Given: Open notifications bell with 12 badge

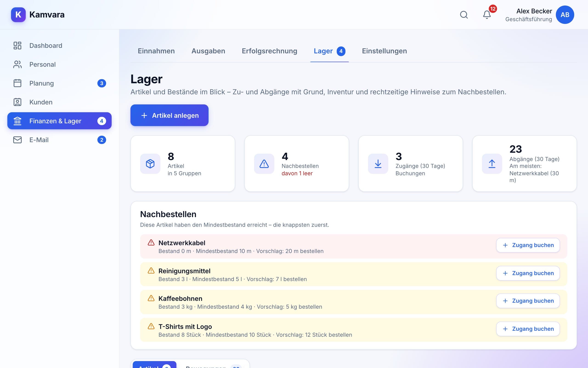Looking at the screenshot, I should tap(487, 14).
